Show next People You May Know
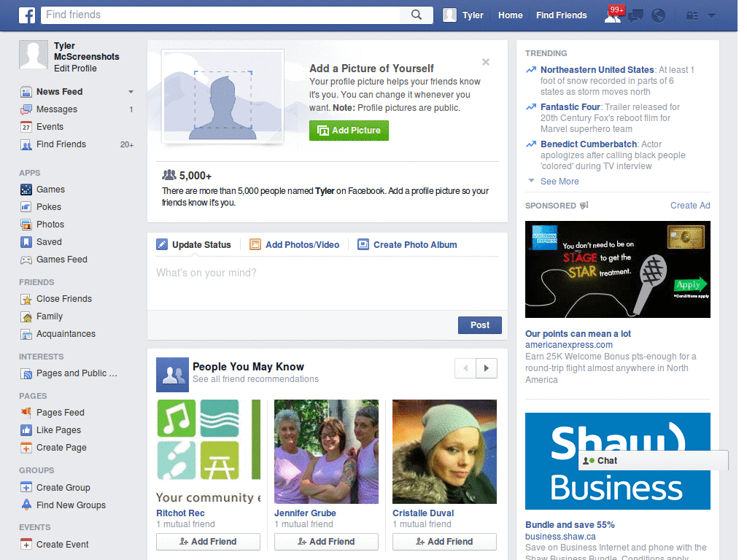 [x=487, y=368]
